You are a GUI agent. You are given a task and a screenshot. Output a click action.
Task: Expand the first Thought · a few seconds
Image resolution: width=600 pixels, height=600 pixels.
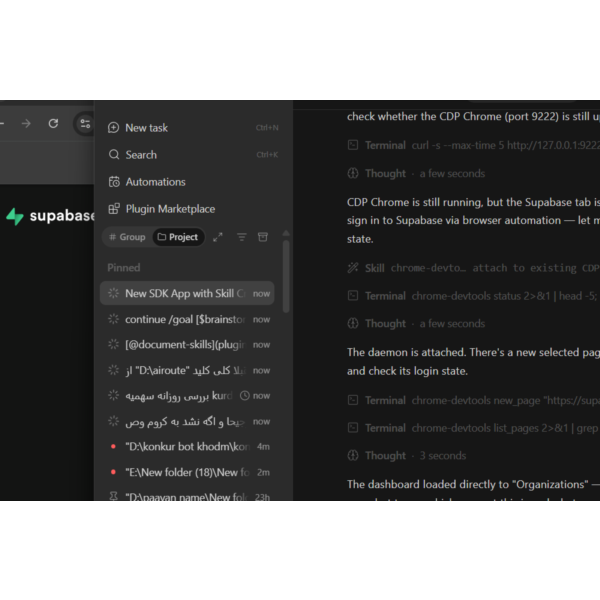point(416,173)
